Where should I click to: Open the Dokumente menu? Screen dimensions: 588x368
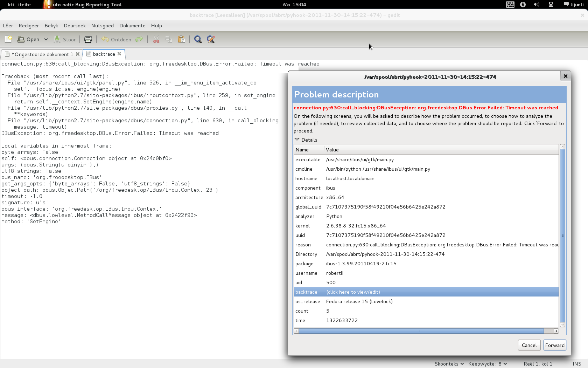(132, 26)
